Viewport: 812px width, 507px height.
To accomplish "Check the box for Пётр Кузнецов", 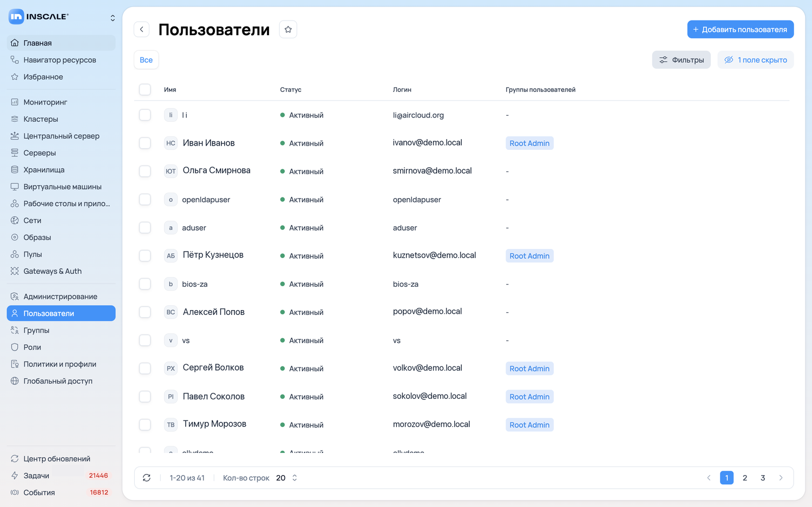I will [x=145, y=255].
